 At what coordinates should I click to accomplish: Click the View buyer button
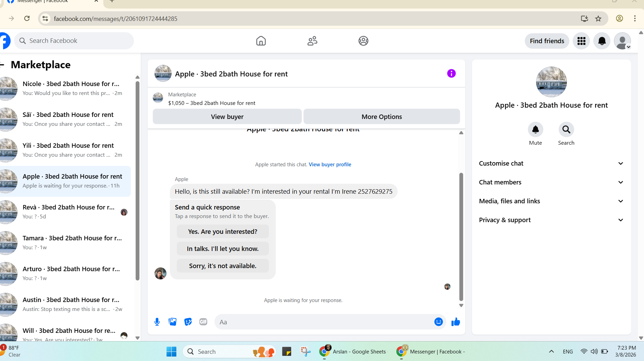[x=227, y=117]
